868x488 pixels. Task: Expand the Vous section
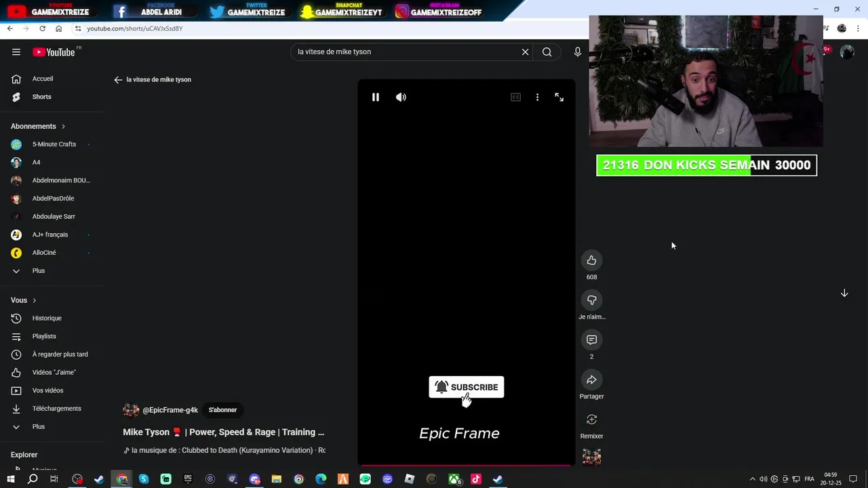(24, 300)
